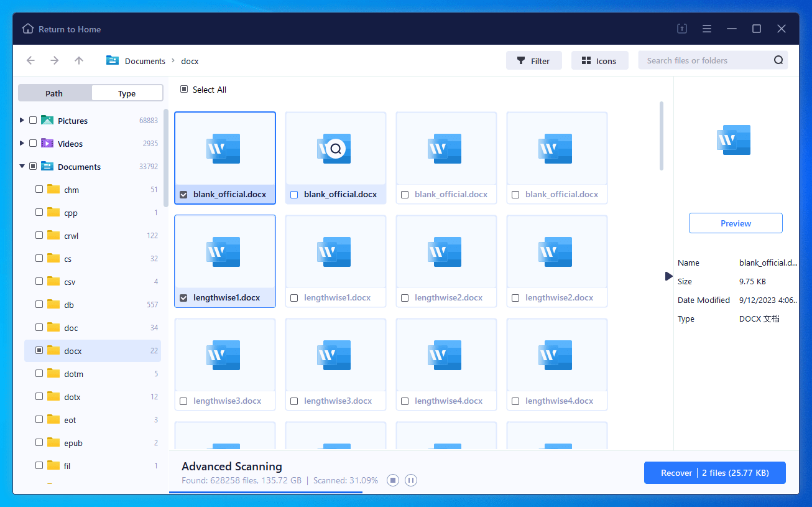Click the Recover 2 files button
The height and width of the screenshot is (507, 812).
(x=714, y=473)
